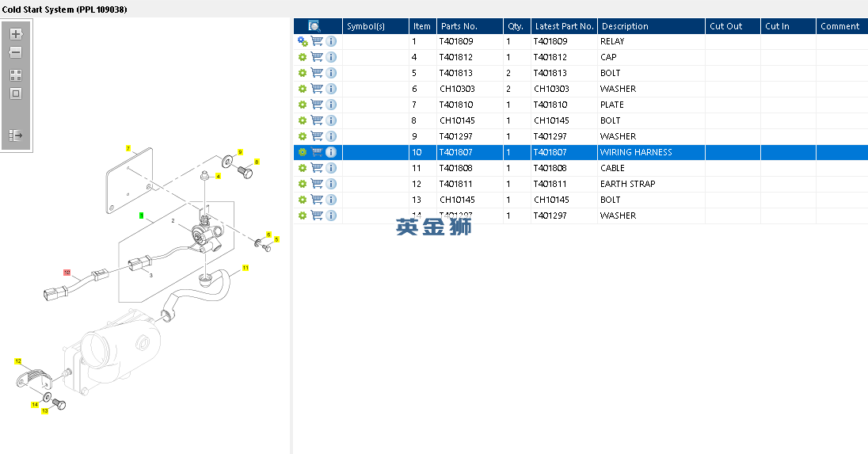Click yellow callout 7 on the plate

pyautogui.click(x=128, y=148)
